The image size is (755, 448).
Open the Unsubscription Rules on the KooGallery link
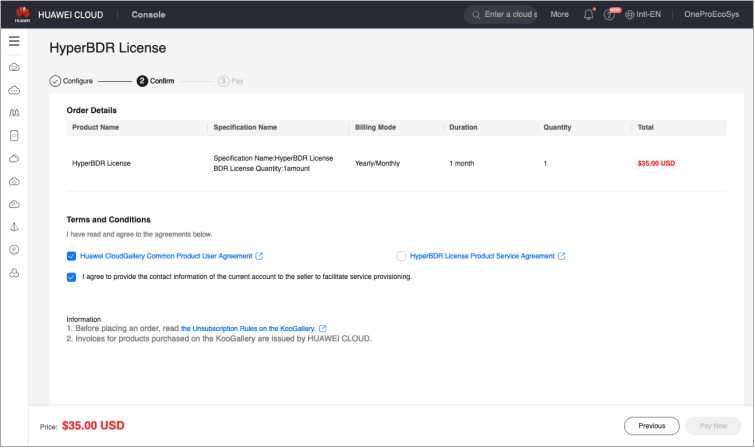248,329
